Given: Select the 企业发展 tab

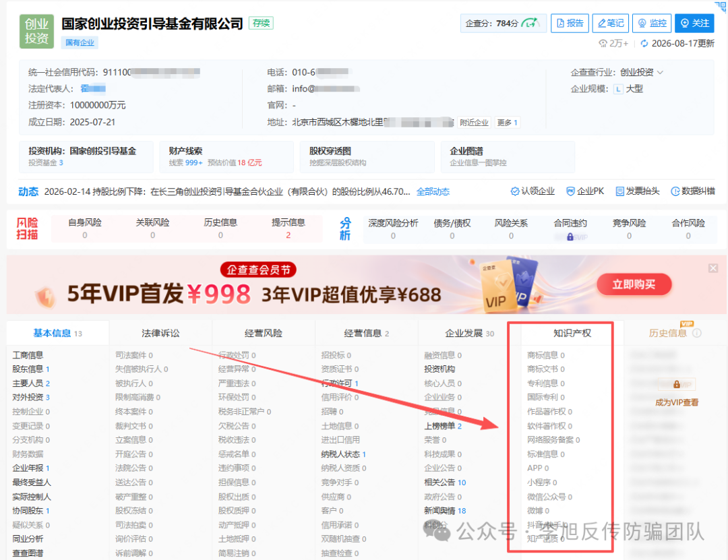Looking at the screenshot, I should click(x=469, y=333).
